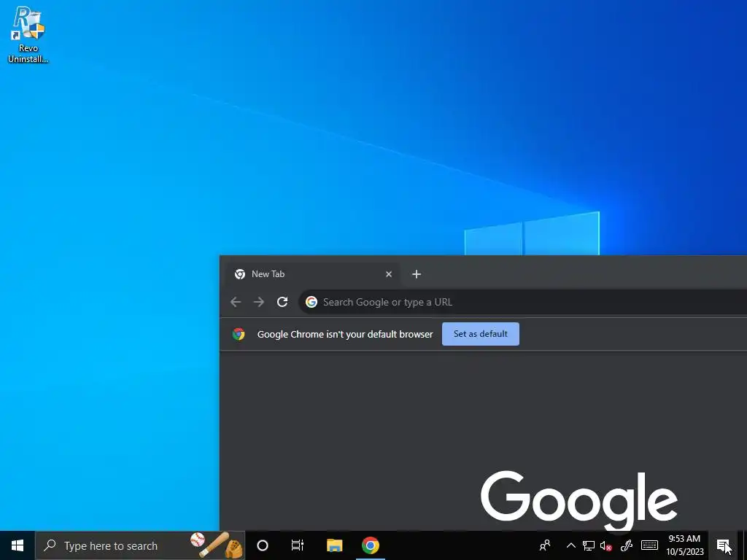Open Cortana from the taskbar
This screenshot has height=560, width=747.
[x=263, y=545]
